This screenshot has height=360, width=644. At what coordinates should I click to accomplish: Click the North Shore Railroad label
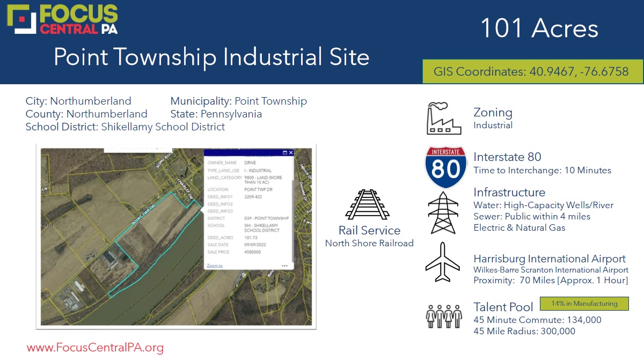coord(369,243)
